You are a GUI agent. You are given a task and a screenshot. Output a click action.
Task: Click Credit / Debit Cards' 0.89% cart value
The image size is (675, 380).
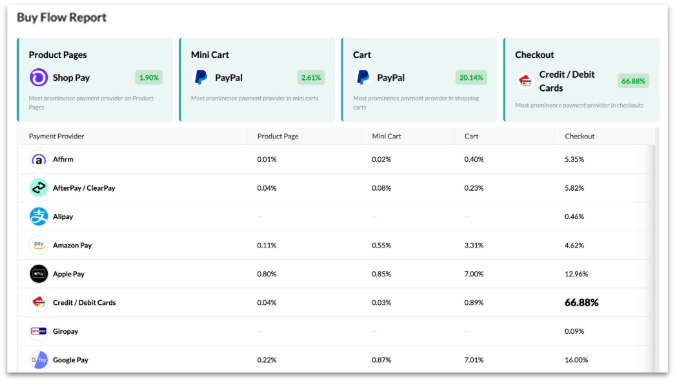coord(474,303)
